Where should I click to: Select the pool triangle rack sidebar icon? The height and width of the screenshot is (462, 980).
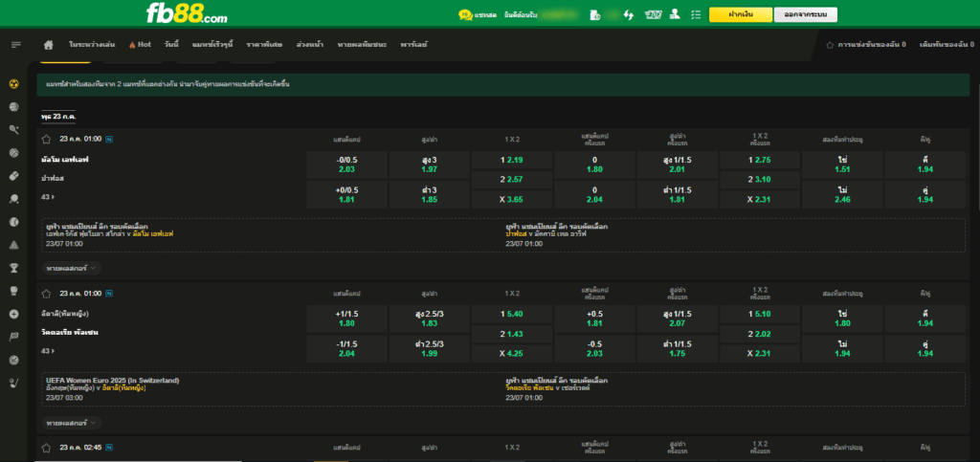[13, 245]
